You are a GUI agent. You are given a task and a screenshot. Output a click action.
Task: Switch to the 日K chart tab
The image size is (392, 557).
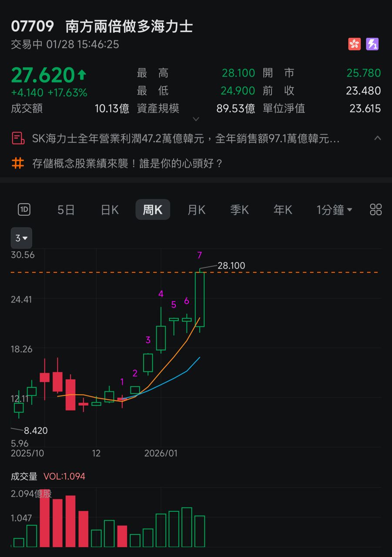110,210
